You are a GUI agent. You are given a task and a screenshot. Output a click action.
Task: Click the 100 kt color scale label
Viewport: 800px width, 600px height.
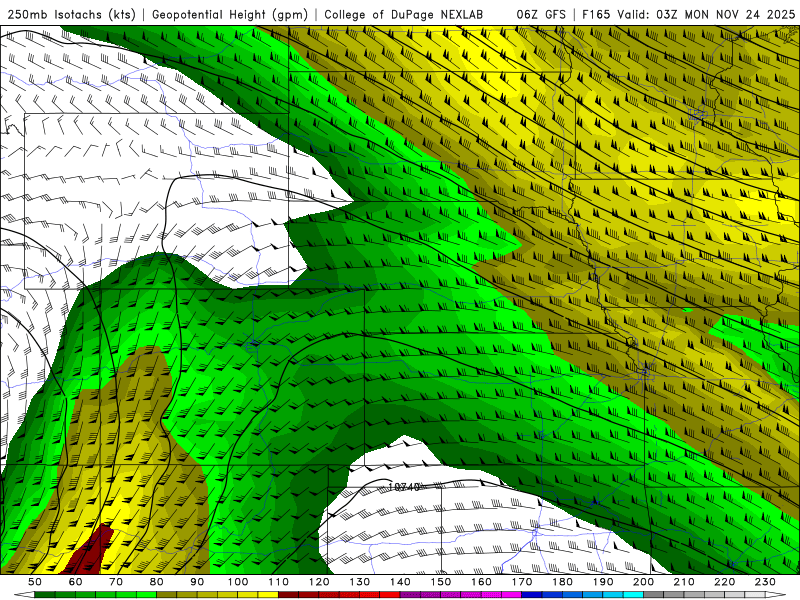238,582
